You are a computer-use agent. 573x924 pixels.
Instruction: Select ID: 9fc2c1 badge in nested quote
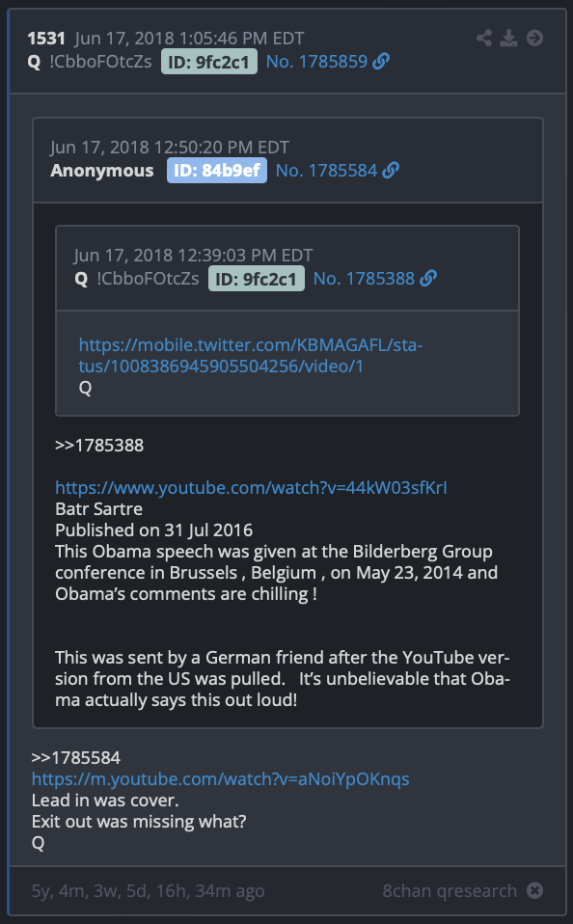coord(257,278)
